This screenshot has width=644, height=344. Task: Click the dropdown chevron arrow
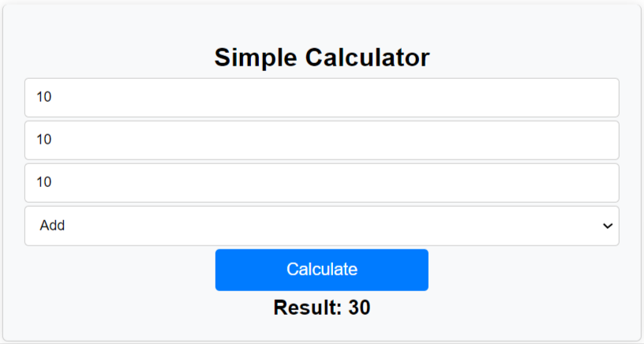608,226
